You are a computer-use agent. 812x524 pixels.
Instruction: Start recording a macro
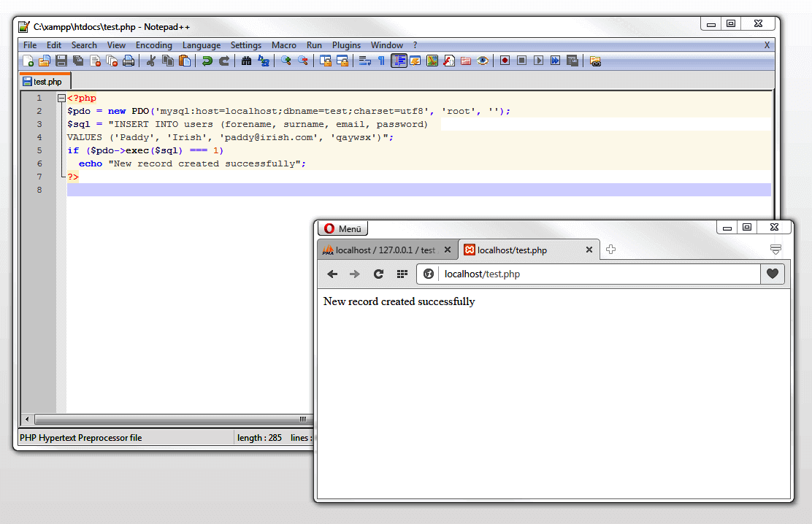click(505, 61)
